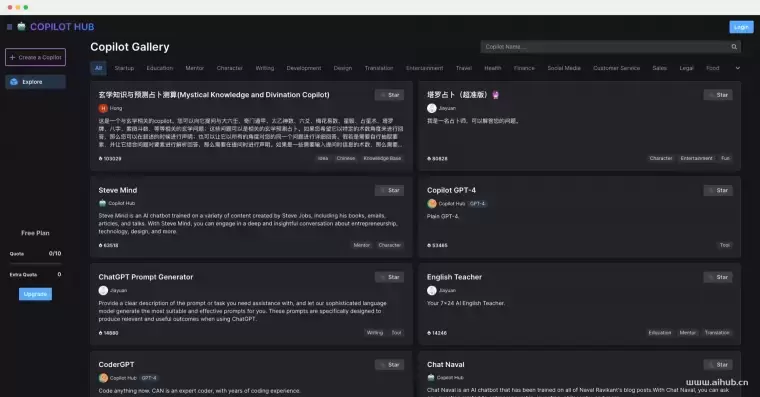Select the Startup category tab
The width and height of the screenshot is (760, 397).
tap(124, 68)
